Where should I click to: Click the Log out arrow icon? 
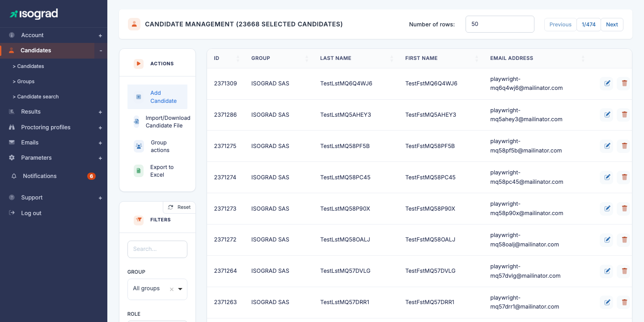pyautogui.click(x=12, y=213)
